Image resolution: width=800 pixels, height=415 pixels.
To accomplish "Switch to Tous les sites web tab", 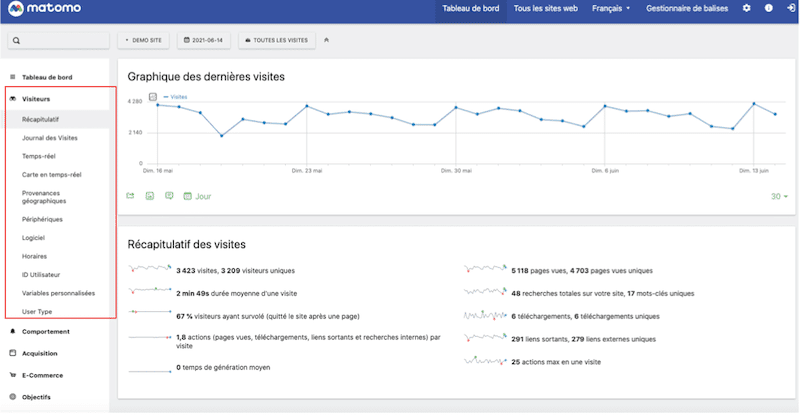I will (545, 8).
